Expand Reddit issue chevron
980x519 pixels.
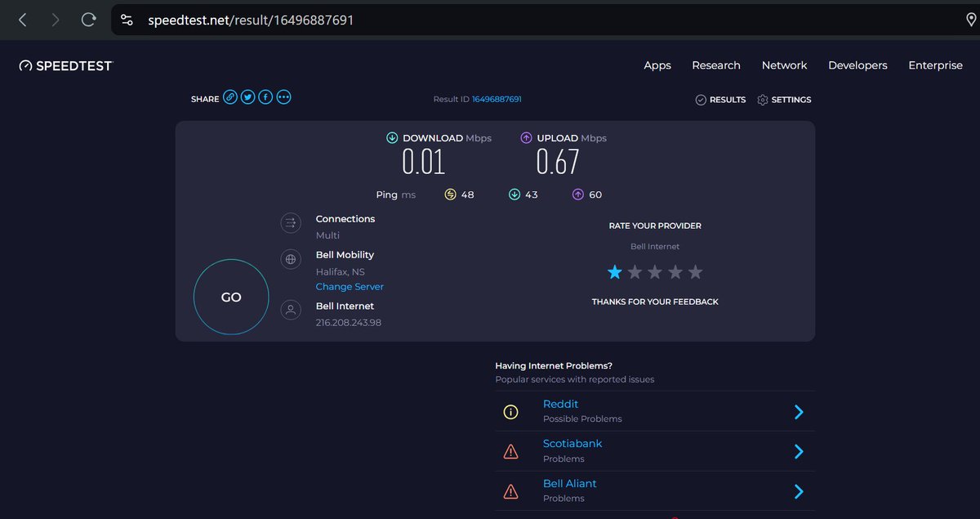[799, 412]
